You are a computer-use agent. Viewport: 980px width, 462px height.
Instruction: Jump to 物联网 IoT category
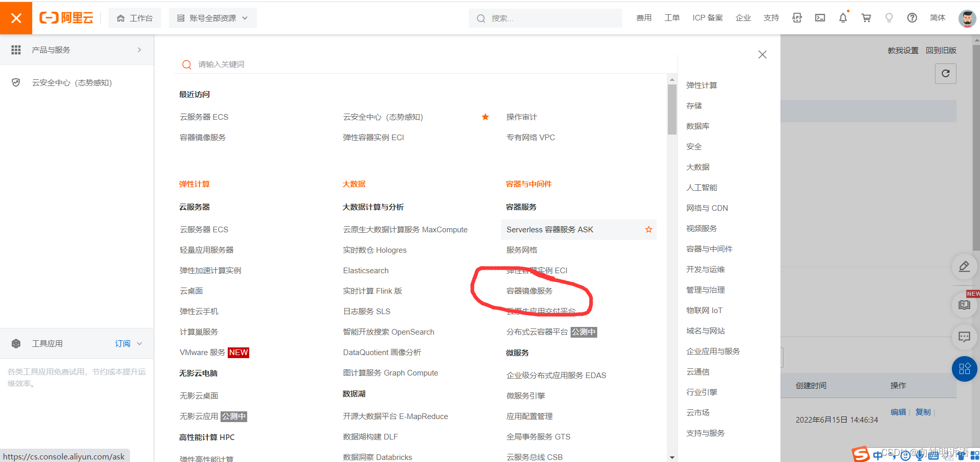[x=704, y=310]
